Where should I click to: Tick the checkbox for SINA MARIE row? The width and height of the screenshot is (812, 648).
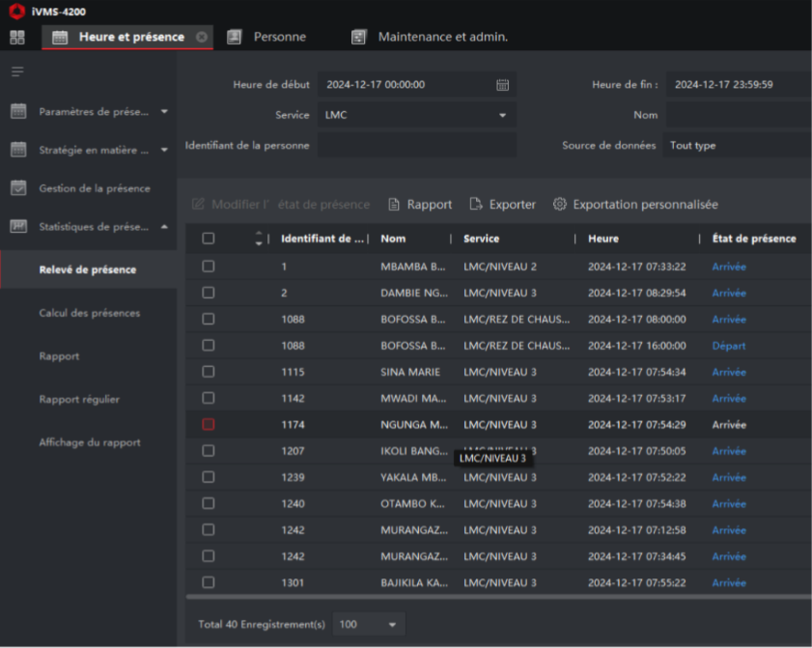(x=209, y=372)
